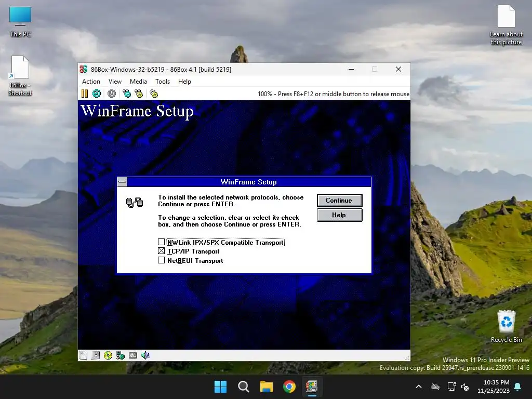Open the Help menu in 86Box
Viewport: 532px width, 399px height.
pos(184,82)
